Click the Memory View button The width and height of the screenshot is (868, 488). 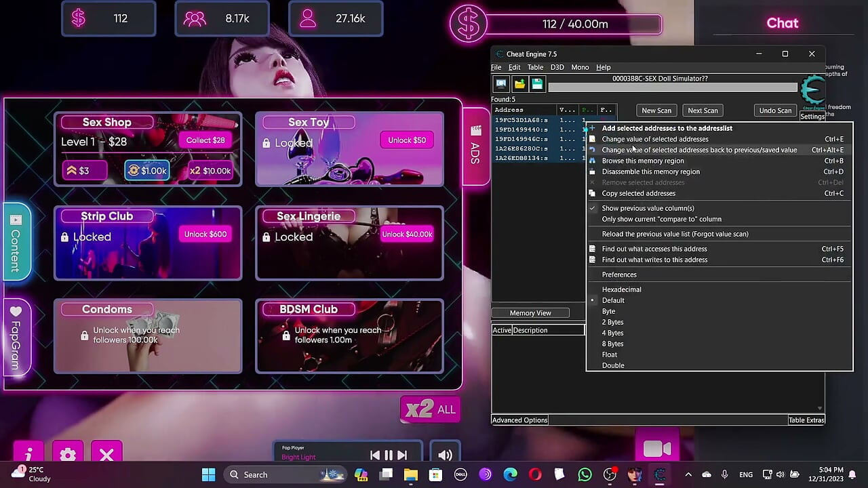(x=530, y=313)
